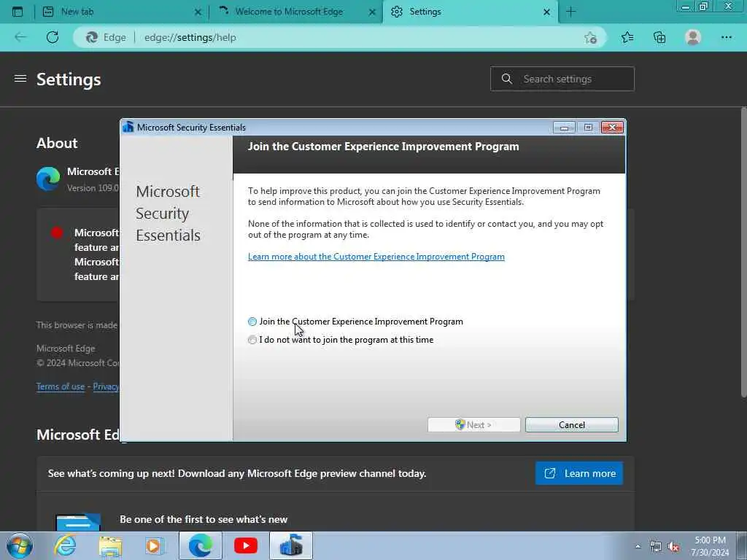Open Windows Media Player taskbar icon
The image size is (747, 560).
154,546
